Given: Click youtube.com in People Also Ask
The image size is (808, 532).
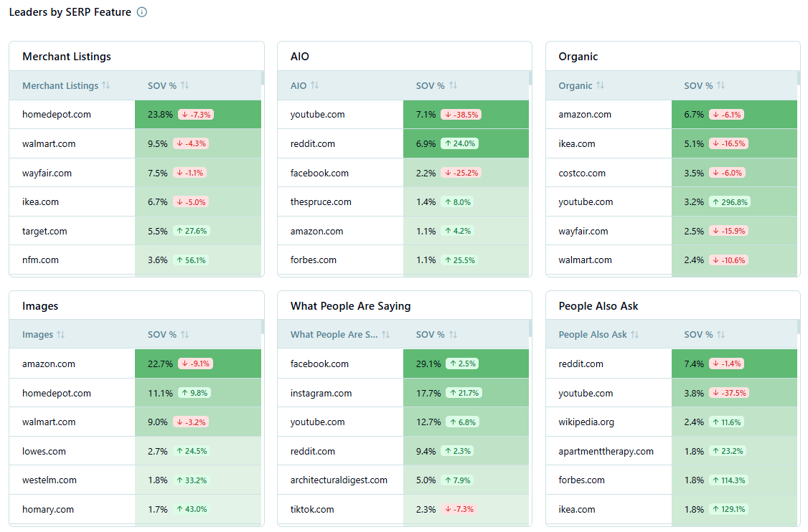Looking at the screenshot, I should tap(586, 393).
